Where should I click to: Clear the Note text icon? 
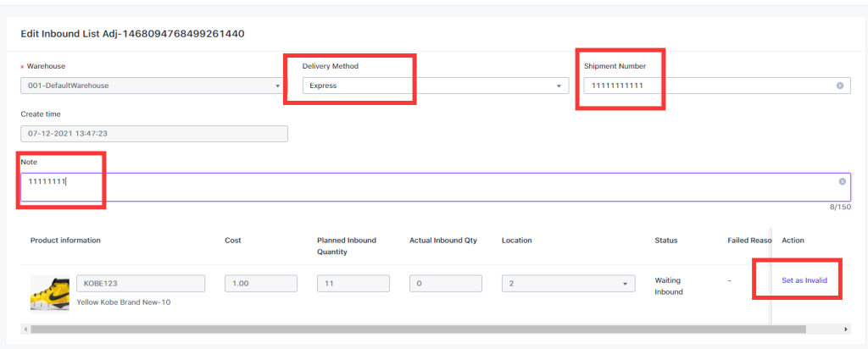point(842,181)
